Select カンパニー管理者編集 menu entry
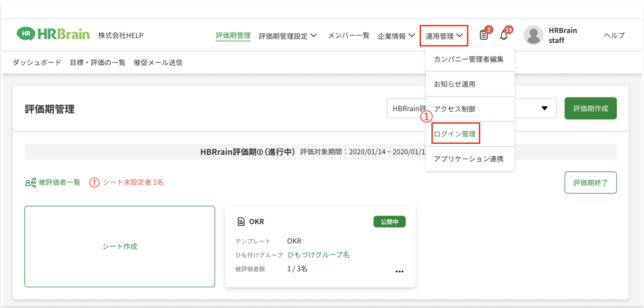Image resolution: width=644 pixels, height=308 pixels. [468, 59]
